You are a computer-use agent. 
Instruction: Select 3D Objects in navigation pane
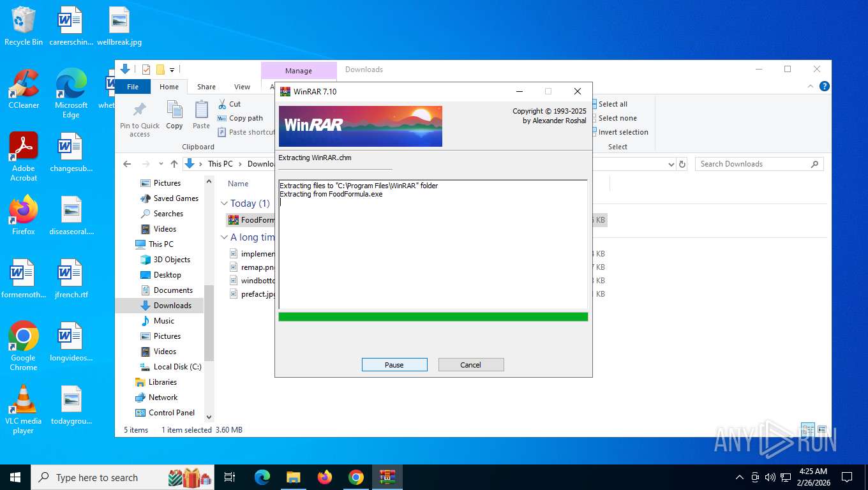pyautogui.click(x=165, y=260)
